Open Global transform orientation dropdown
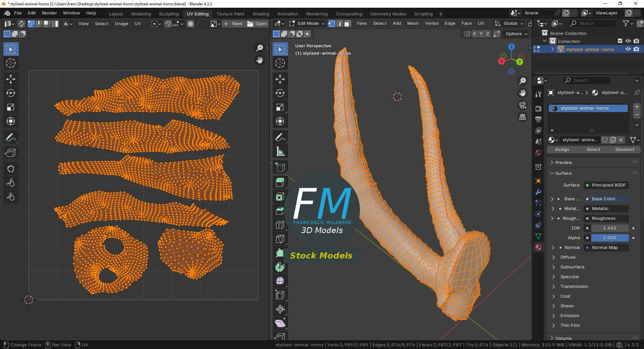Screen dimensions: 644x349 click(x=509, y=23)
